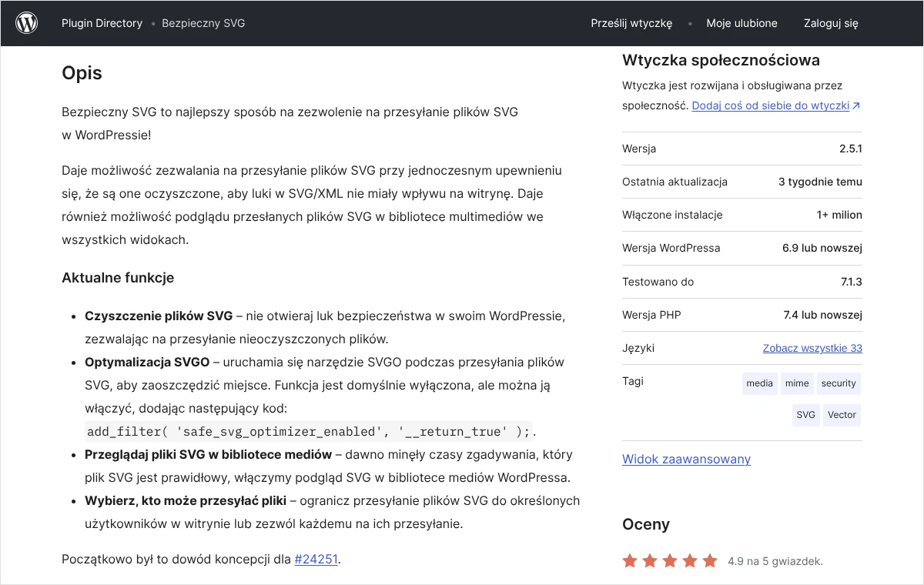Open the Zobacz wszystkie 33 languages link
The image size is (924, 585).
pos(812,348)
